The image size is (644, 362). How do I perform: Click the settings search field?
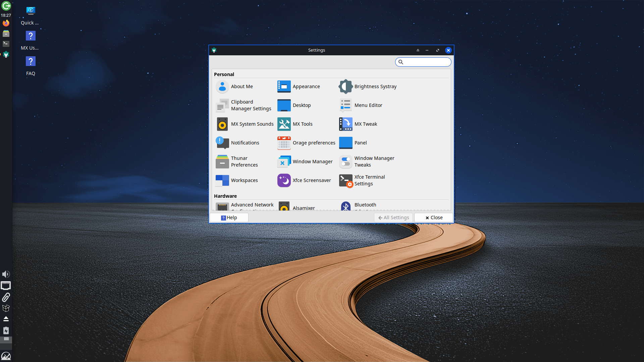[423, 62]
